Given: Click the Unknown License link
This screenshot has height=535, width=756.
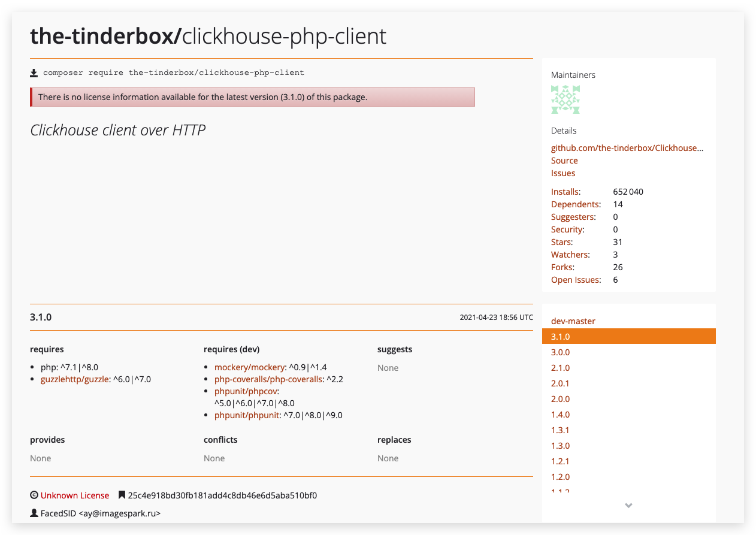Looking at the screenshot, I should 75,495.
